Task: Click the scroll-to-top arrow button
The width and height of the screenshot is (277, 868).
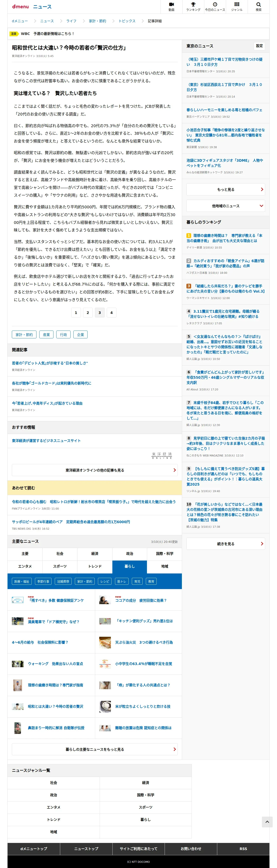Action: coord(267,822)
